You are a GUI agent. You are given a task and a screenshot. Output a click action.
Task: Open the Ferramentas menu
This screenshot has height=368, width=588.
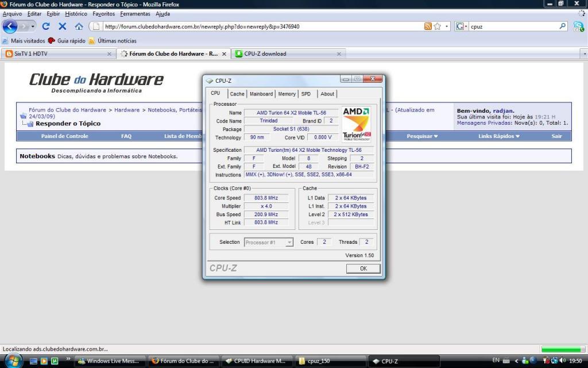click(135, 14)
